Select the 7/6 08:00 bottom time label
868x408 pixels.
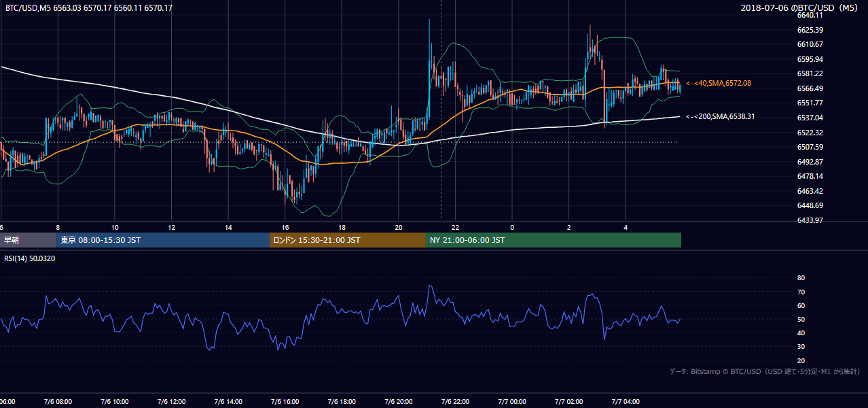coord(58,402)
